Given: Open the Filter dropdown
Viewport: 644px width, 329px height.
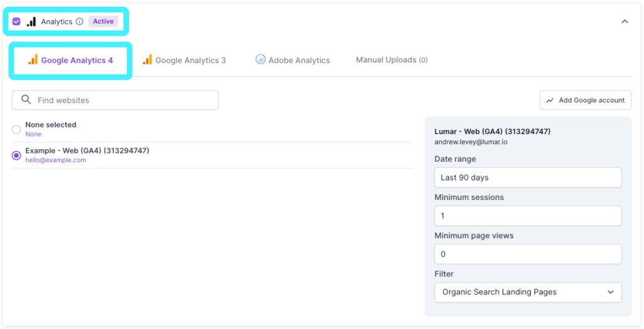Looking at the screenshot, I should coord(528,292).
